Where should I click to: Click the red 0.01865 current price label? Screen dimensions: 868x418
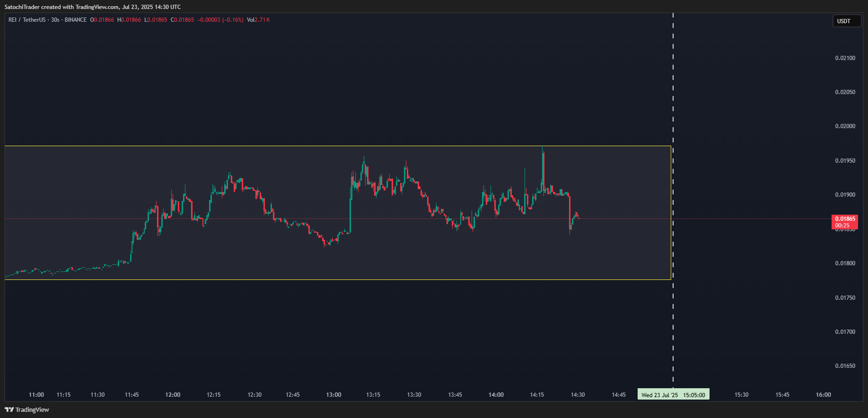coord(845,222)
